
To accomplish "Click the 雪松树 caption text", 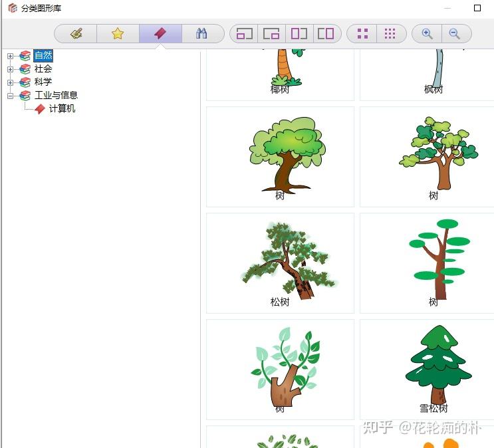I will point(433,408).
